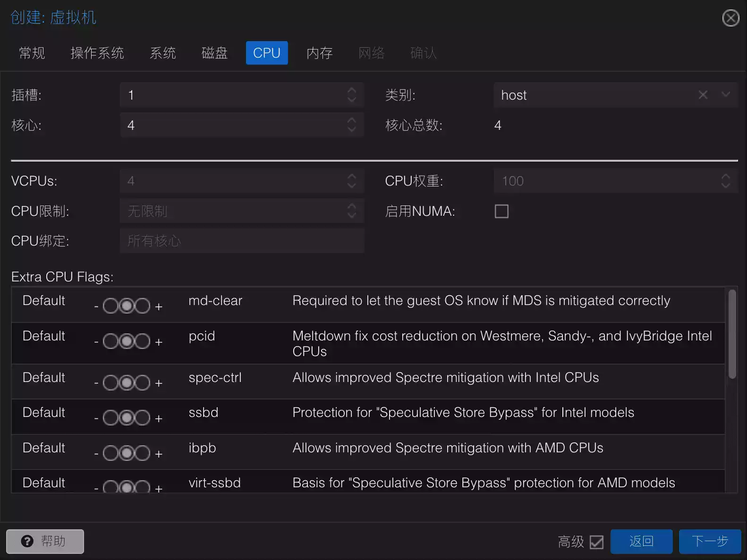Set ssbd flag radio to off

[x=110, y=418]
